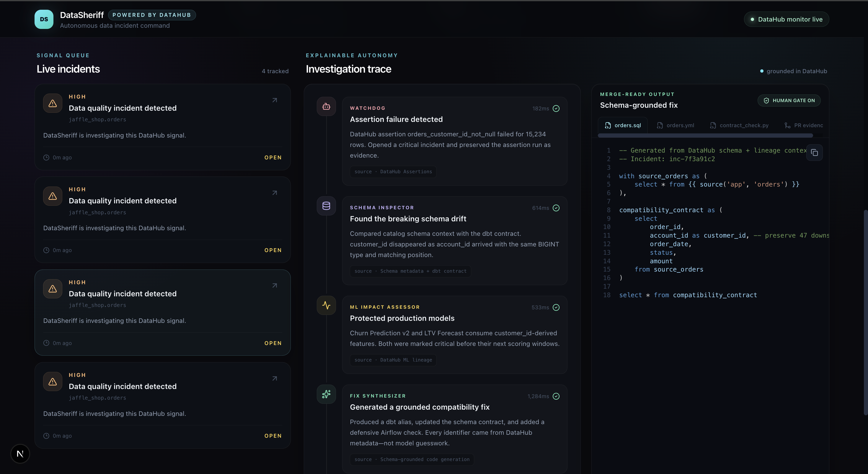Screen dimensions: 868x474
Task: Click the source DataHub ML lineage chip
Action: (393, 360)
